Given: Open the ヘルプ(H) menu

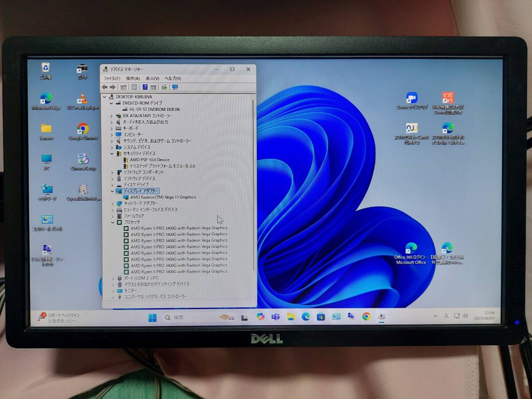Looking at the screenshot, I should click(x=173, y=78).
